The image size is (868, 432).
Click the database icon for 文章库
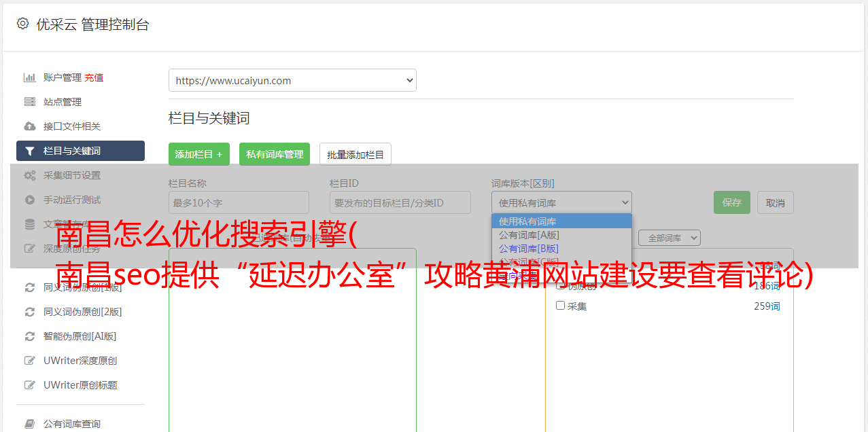(x=29, y=224)
